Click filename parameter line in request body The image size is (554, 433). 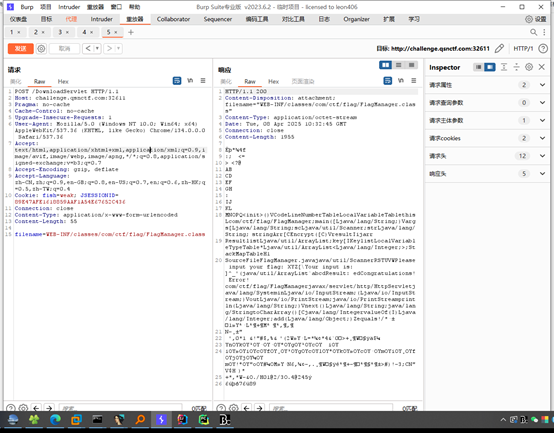tap(110, 234)
